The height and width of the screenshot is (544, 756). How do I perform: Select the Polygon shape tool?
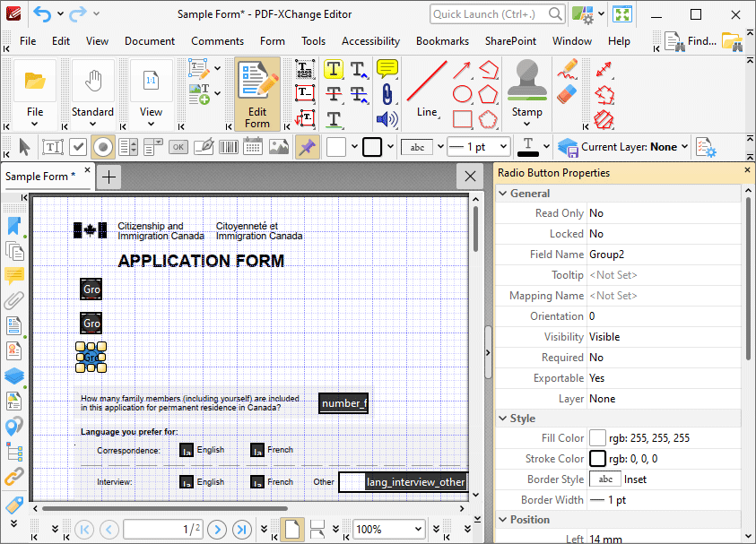point(488,94)
